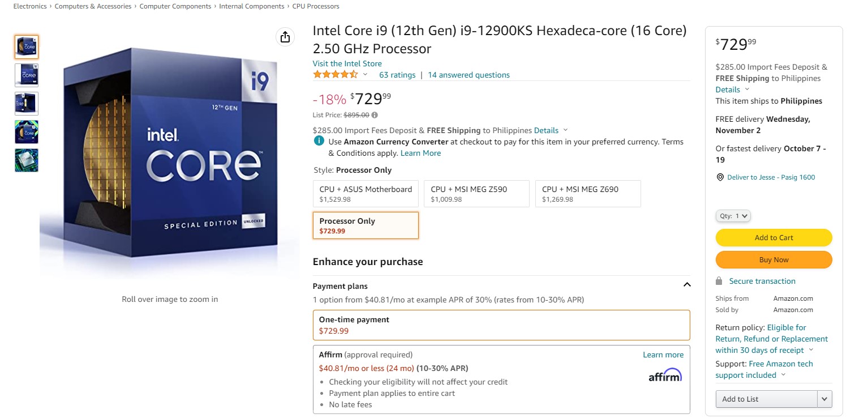Click the list price info icon
This screenshot has height=418, width=868.
(x=375, y=115)
